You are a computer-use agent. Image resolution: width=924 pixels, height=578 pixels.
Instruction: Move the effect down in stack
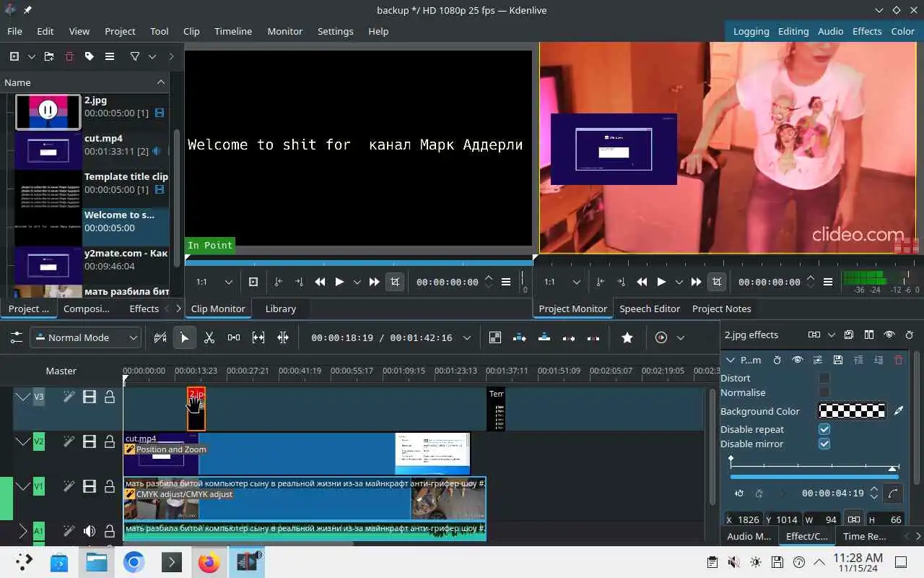click(879, 360)
